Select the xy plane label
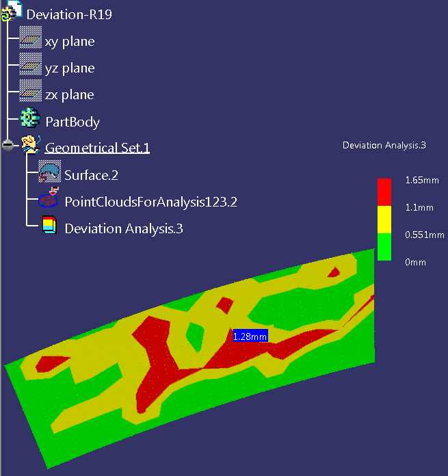Viewport: 448px width, 476px height. pyautogui.click(x=70, y=42)
